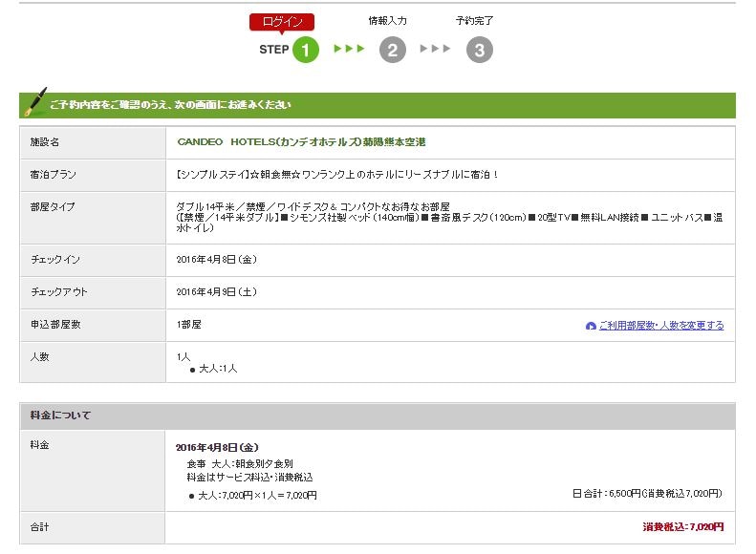Click the 情報入力 step label

click(x=388, y=21)
